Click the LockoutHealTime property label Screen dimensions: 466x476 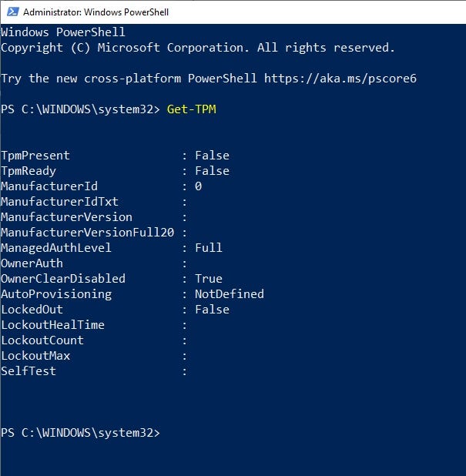pyautogui.click(x=52, y=325)
